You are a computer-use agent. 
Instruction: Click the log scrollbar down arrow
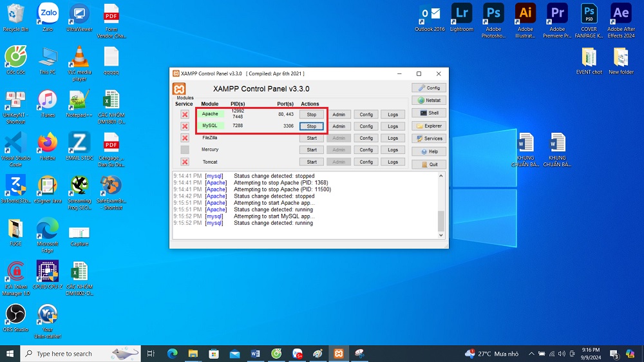click(441, 236)
